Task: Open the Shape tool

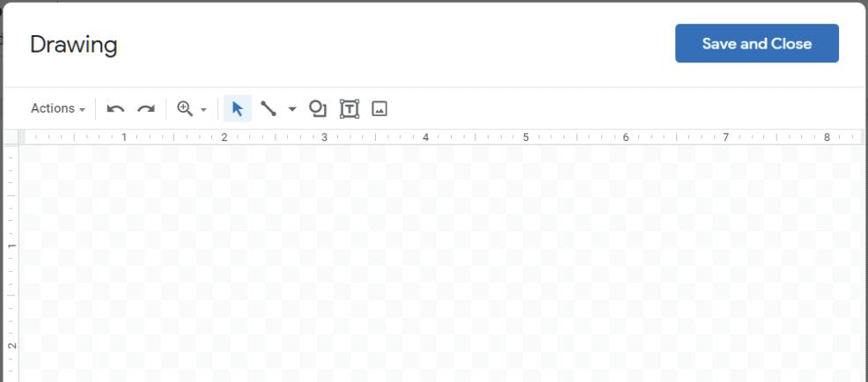Action: [x=317, y=108]
